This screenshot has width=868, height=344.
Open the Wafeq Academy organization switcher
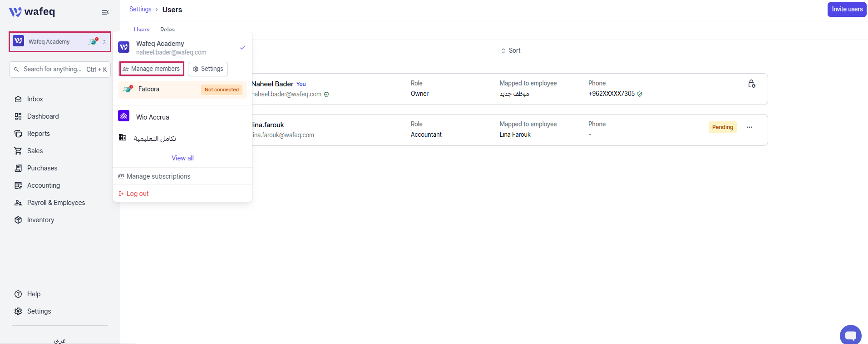[x=60, y=42]
